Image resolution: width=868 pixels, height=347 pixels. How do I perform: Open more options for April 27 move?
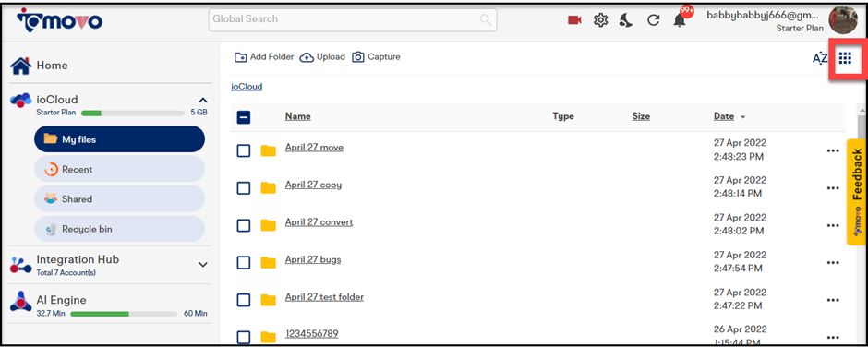833,150
